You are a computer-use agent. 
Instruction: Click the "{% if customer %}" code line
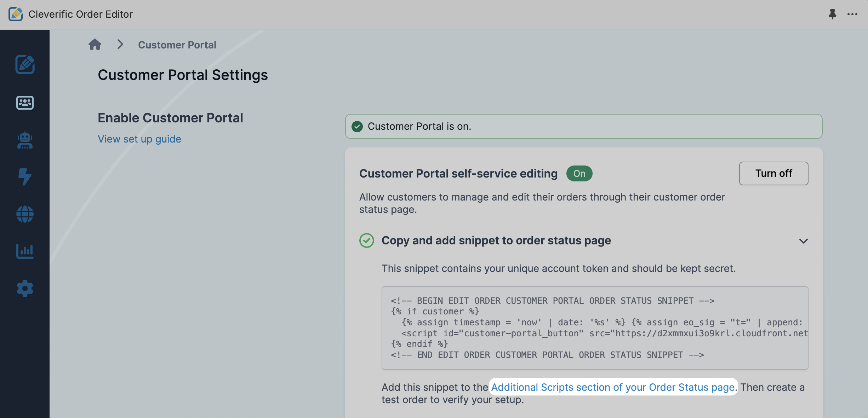pos(435,312)
